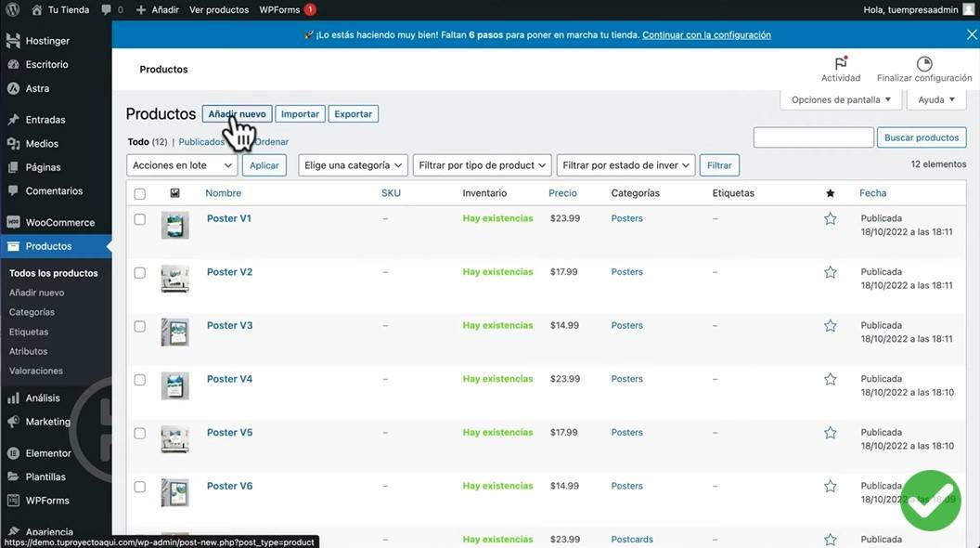Open Categorías in Productos submenu
The image size is (980, 548).
click(32, 311)
